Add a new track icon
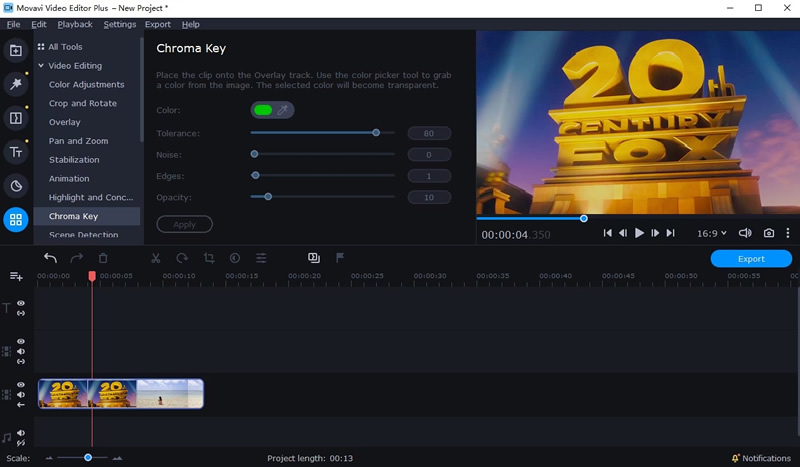The height and width of the screenshot is (467, 800). pos(16,276)
